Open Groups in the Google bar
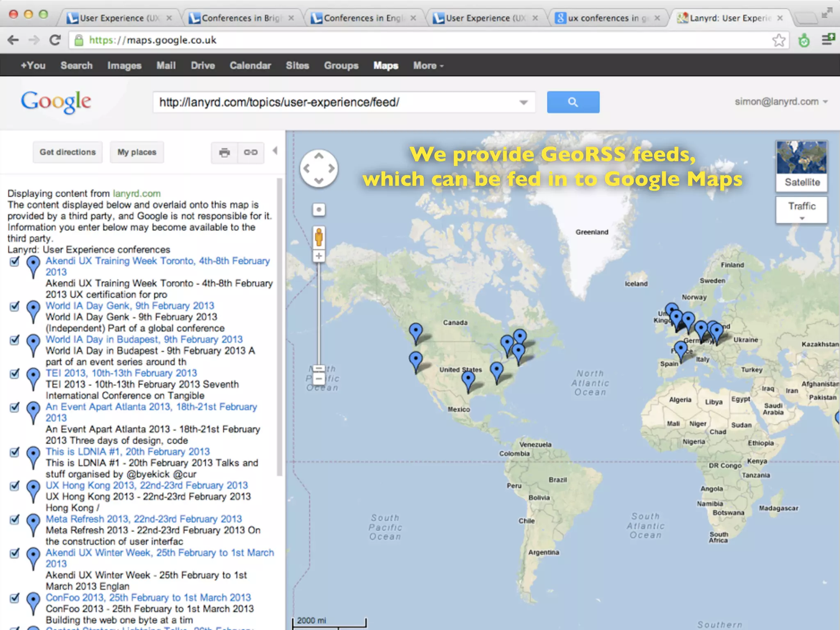The height and width of the screenshot is (630, 840). click(341, 66)
